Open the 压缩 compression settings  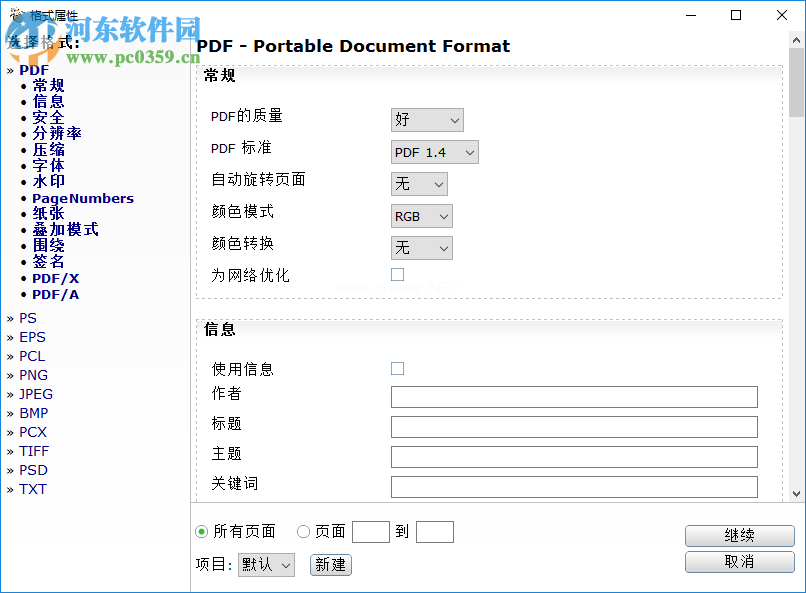(x=46, y=149)
